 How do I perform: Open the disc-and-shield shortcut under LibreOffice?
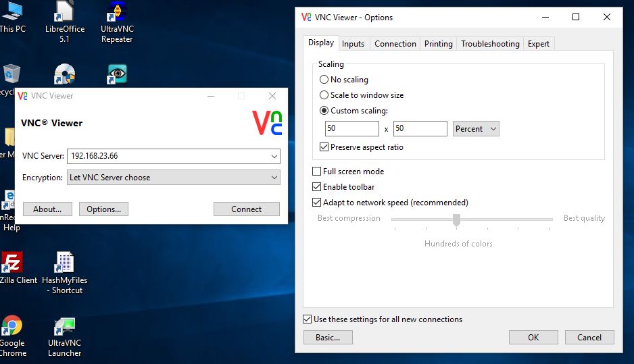click(x=64, y=74)
